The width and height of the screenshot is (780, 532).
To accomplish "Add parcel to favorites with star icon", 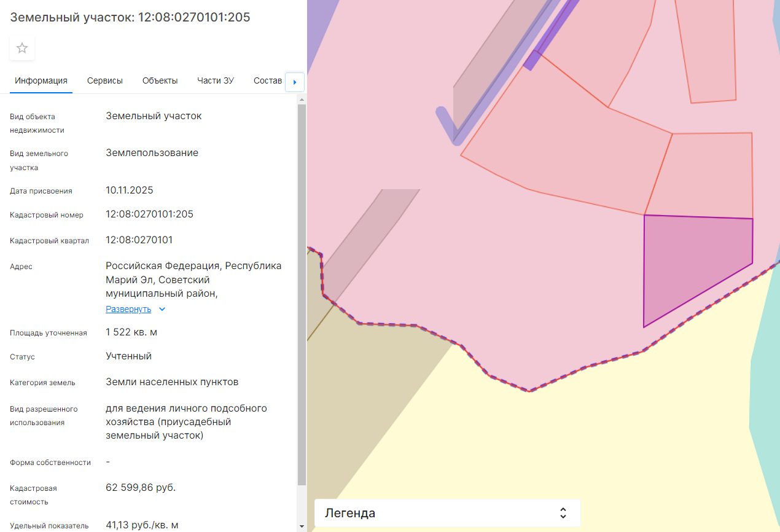I will [22, 48].
